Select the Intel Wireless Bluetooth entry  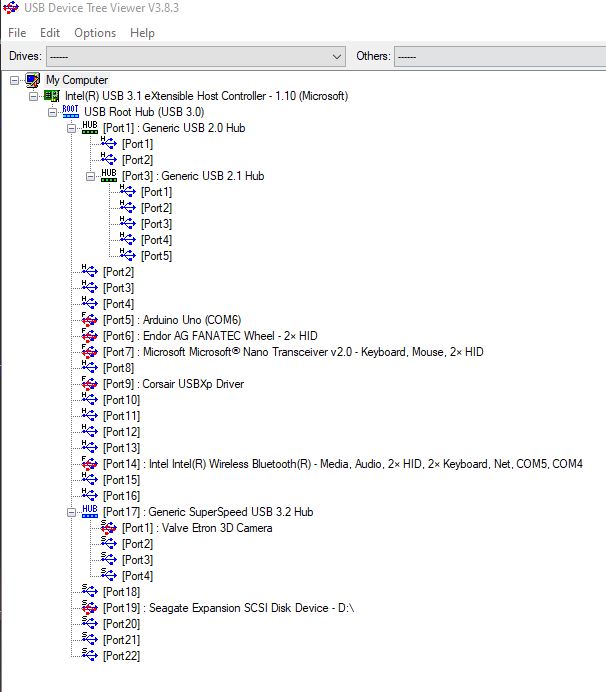[342, 464]
